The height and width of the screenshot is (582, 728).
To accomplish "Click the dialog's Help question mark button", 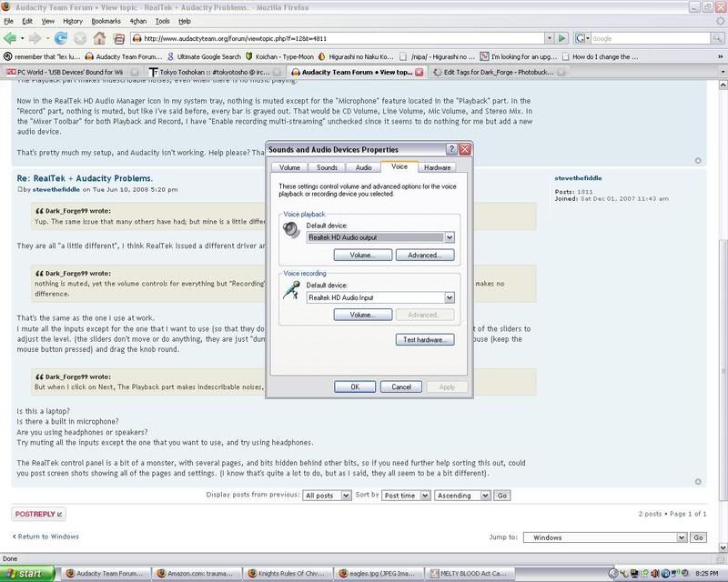I will coord(451,149).
